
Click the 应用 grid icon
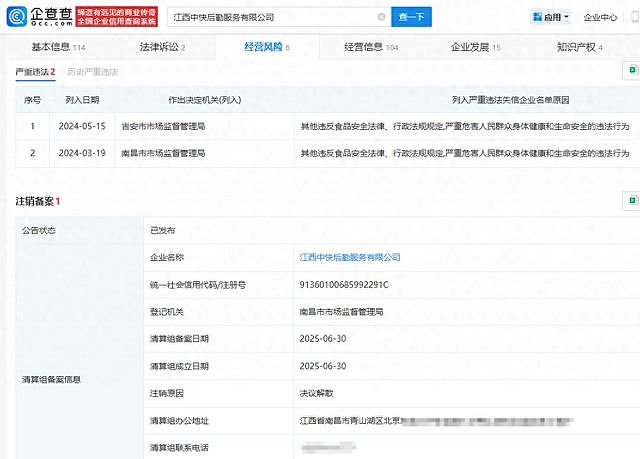[x=538, y=17]
